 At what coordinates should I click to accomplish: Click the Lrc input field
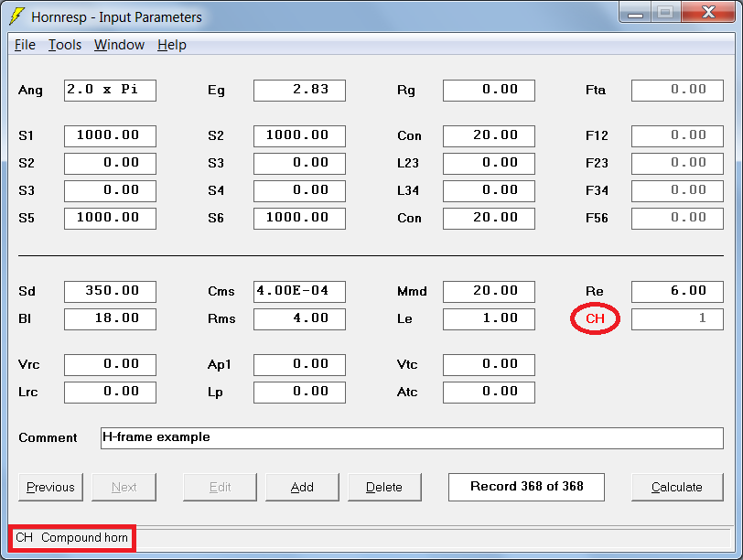tap(110, 393)
